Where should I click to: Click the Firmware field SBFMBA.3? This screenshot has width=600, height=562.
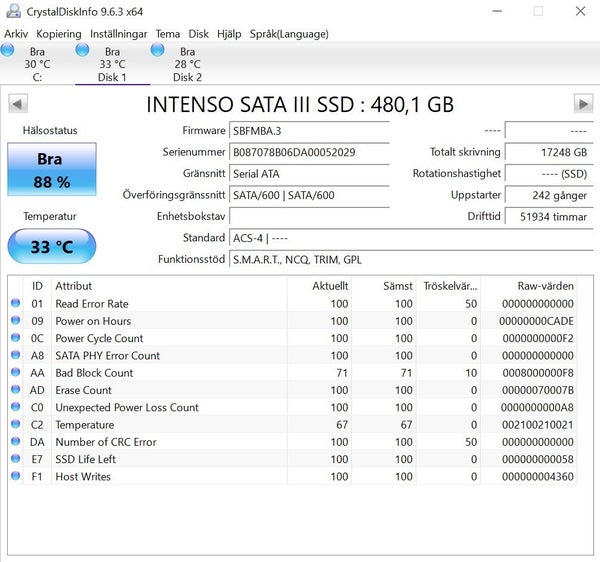pos(309,131)
